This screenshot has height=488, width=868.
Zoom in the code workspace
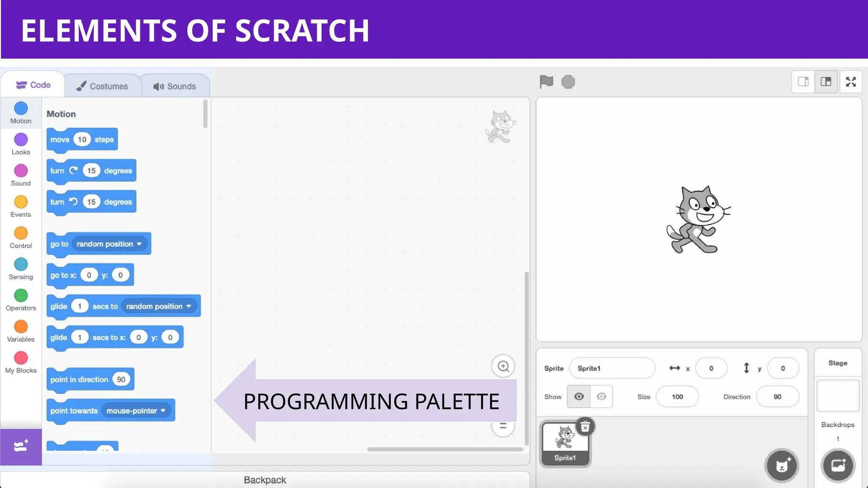[503, 366]
